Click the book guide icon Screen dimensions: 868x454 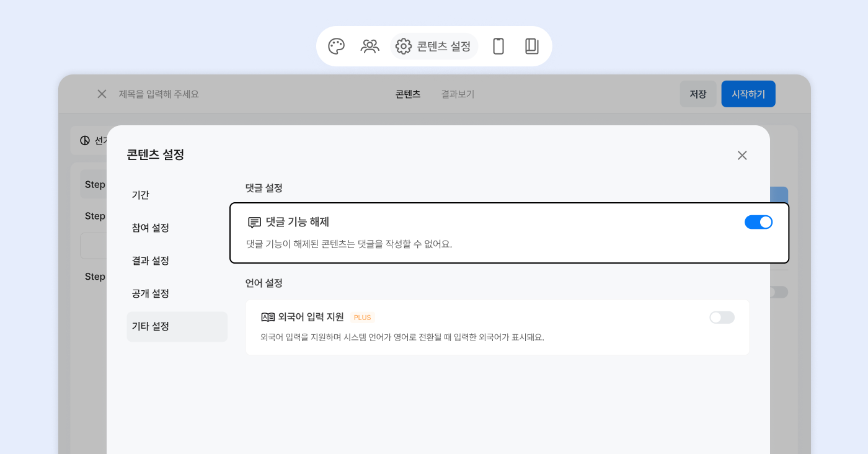(x=531, y=47)
